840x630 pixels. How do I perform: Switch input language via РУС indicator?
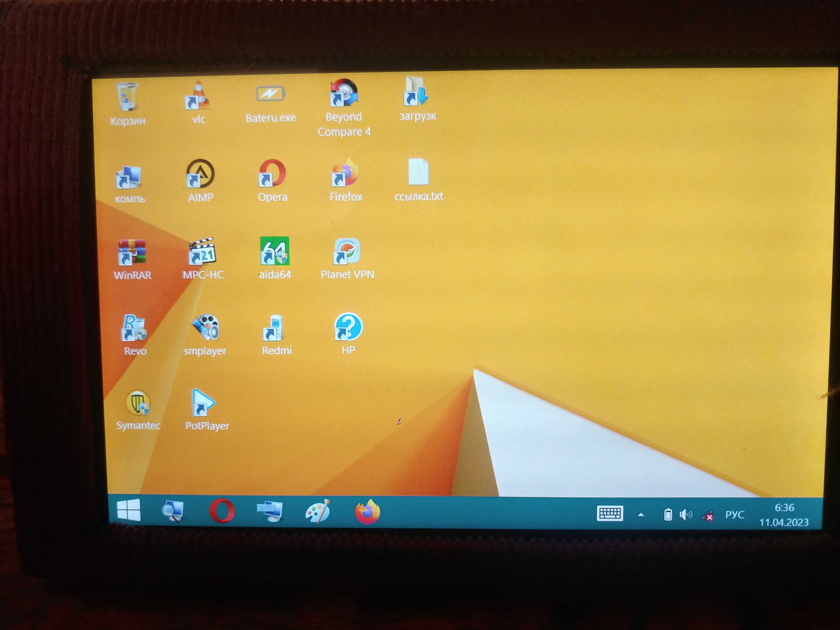(x=734, y=515)
